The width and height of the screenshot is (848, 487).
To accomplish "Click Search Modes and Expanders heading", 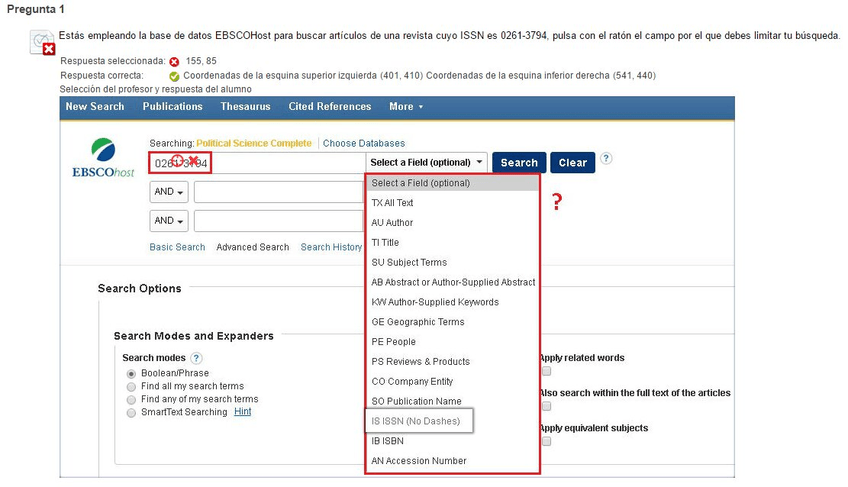I will click(x=194, y=336).
